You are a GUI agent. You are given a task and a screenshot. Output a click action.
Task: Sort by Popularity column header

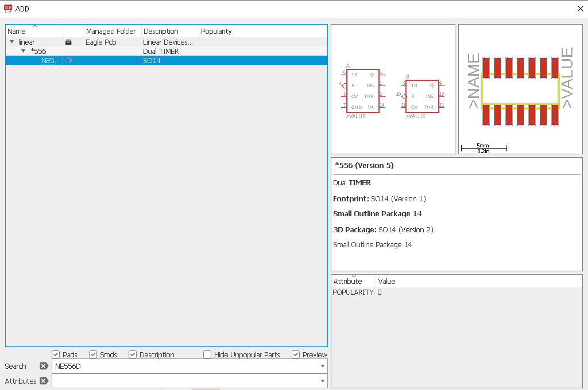(x=262, y=31)
